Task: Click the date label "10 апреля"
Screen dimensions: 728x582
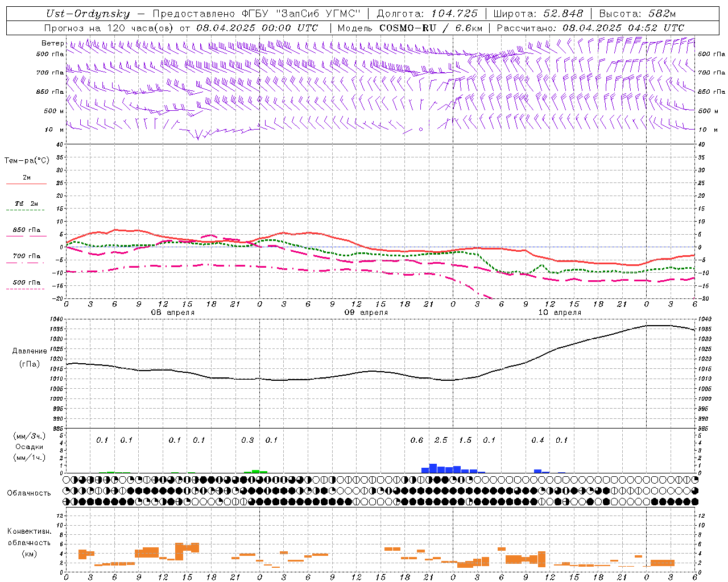Action: [x=560, y=312]
